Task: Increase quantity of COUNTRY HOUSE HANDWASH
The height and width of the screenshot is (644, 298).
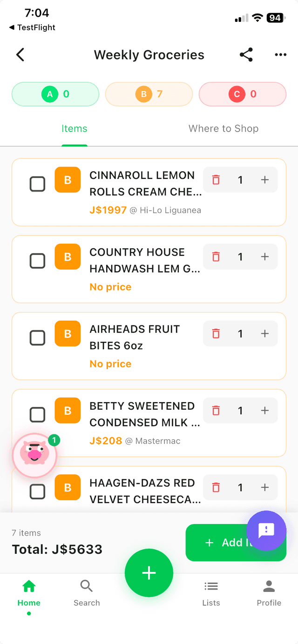Action: point(264,256)
